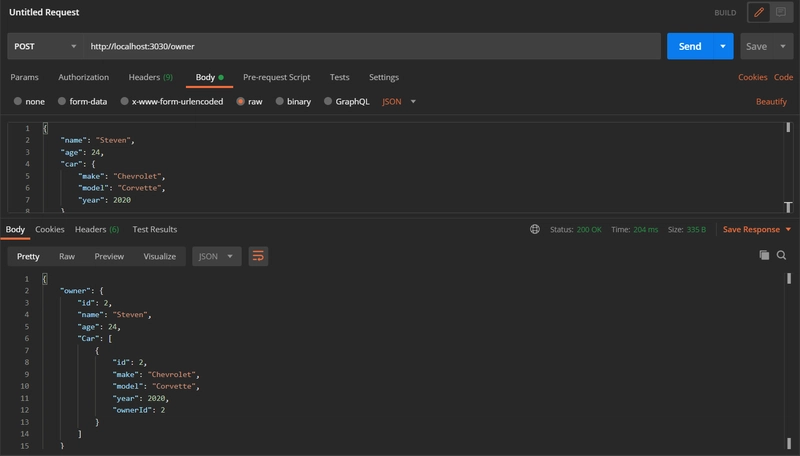Switch response view to Raw
800x456 pixels.
point(67,256)
